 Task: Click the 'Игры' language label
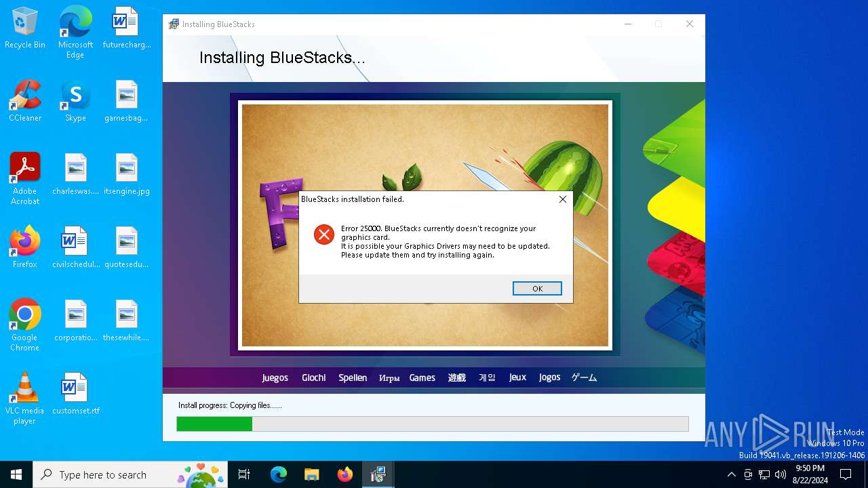coord(389,378)
